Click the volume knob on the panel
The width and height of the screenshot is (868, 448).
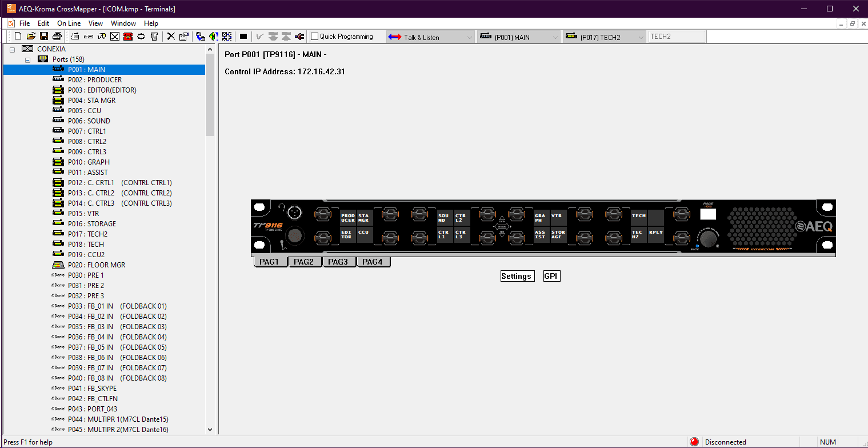pyautogui.click(x=709, y=238)
